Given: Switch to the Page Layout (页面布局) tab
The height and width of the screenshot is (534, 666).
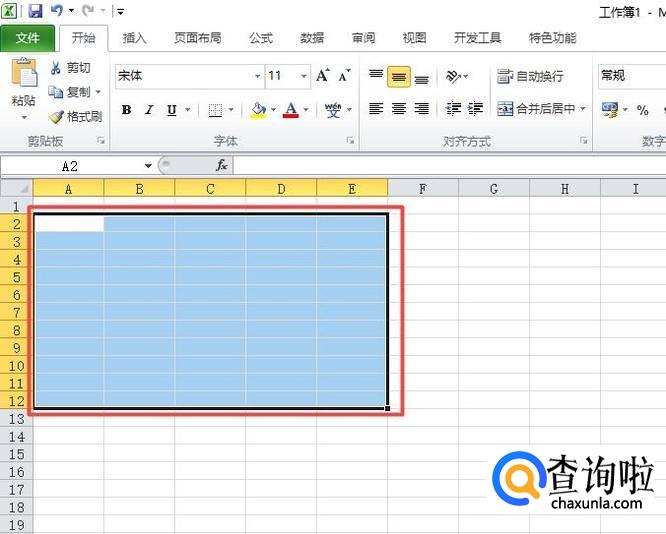Looking at the screenshot, I should [198, 38].
